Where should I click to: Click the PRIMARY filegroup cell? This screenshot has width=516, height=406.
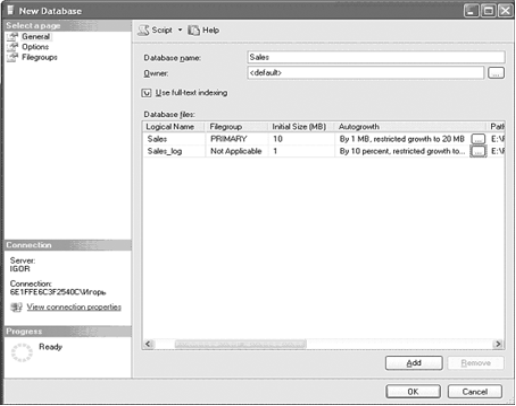(236, 139)
